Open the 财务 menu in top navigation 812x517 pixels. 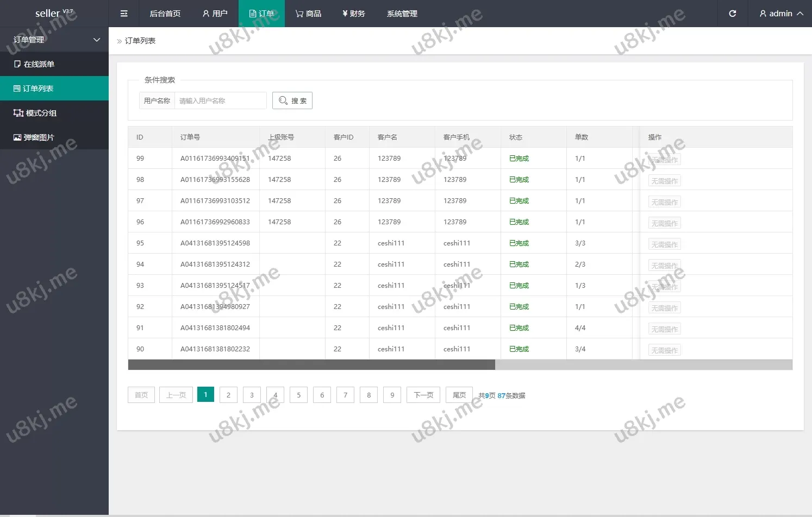coord(354,14)
